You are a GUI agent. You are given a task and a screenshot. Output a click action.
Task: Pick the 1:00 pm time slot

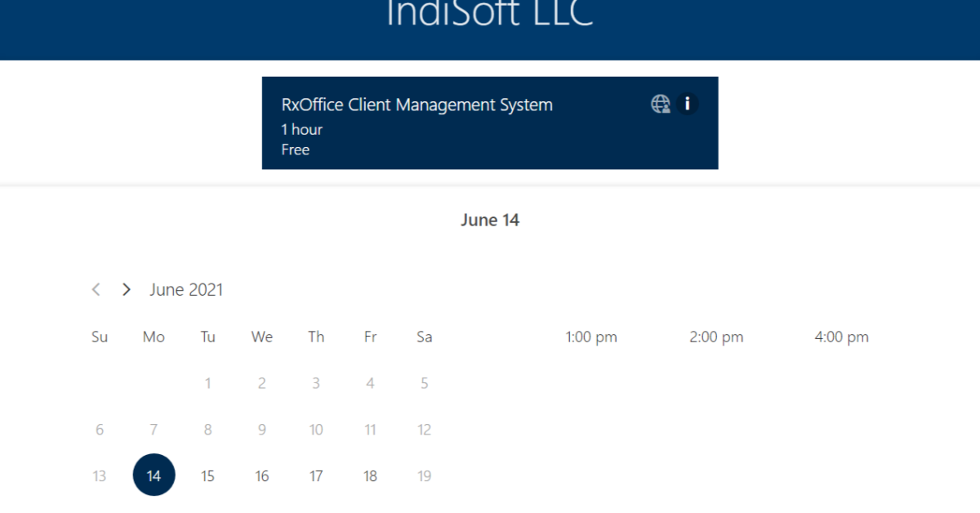[x=591, y=337]
